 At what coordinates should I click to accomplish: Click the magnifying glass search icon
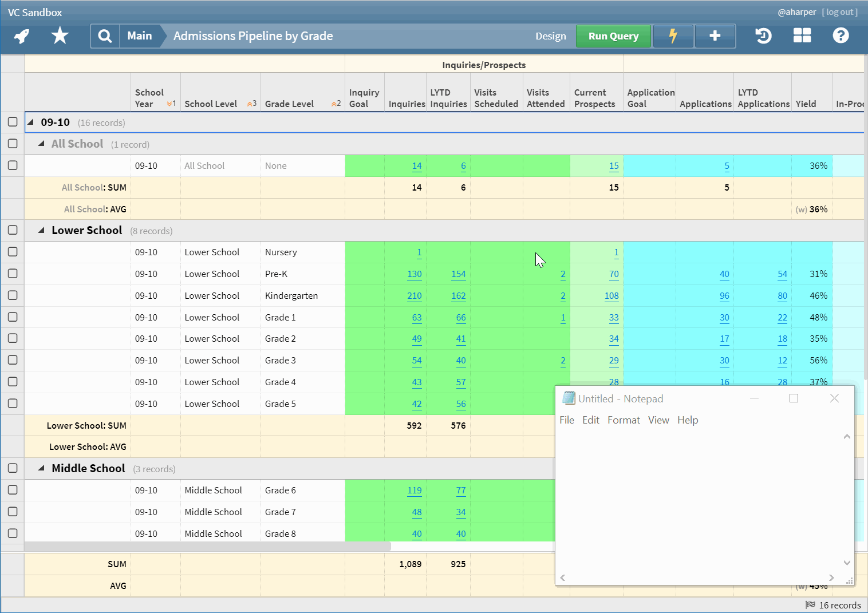(105, 36)
